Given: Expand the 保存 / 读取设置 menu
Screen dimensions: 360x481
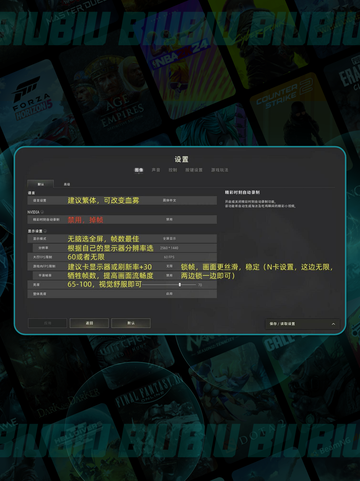Looking at the screenshot, I should 302,324.
